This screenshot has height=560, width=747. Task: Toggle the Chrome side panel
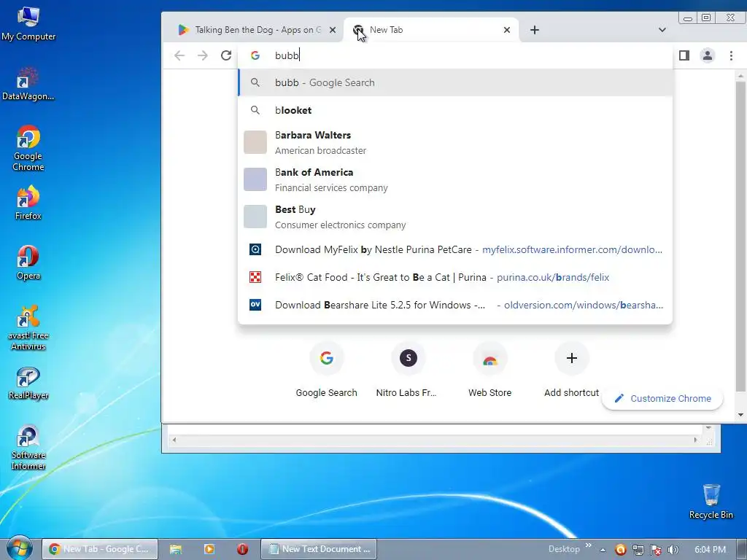point(684,55)
